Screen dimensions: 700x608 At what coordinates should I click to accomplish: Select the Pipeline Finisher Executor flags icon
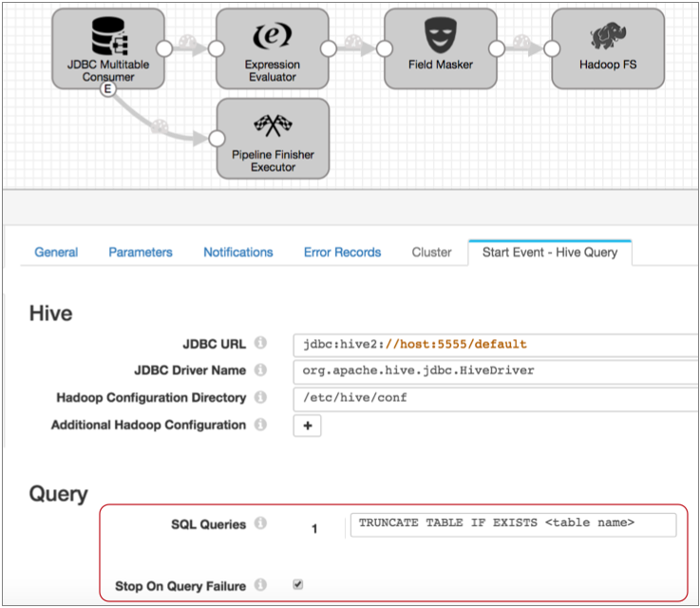274,125
